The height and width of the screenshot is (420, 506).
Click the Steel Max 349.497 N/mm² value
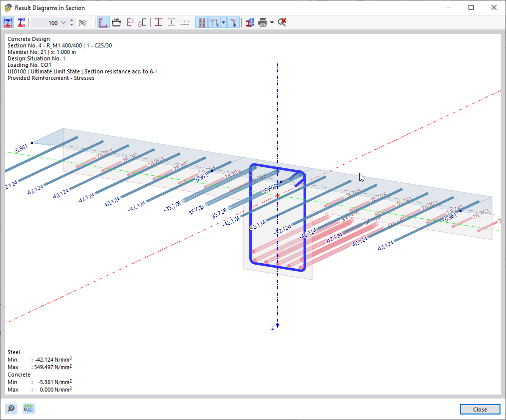tap(53, 367)
